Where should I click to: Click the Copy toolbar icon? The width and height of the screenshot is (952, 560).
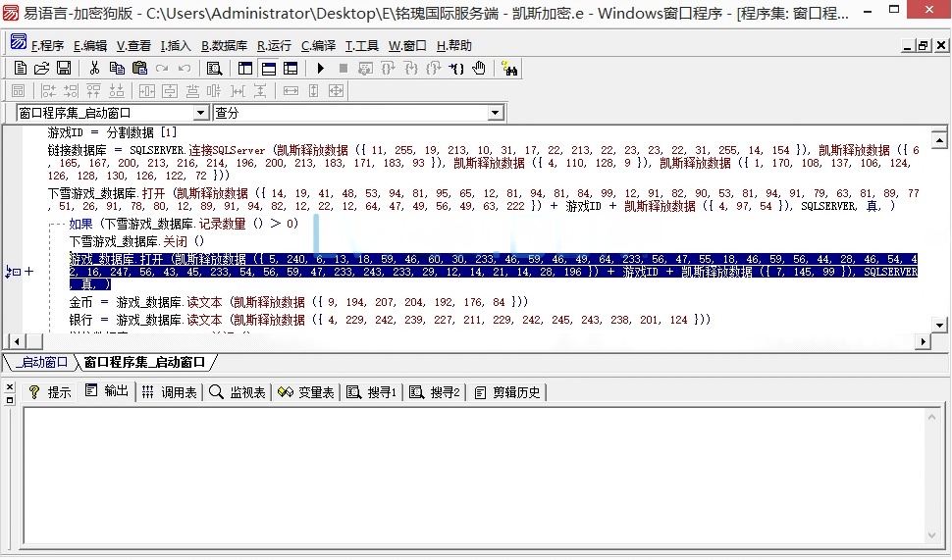tap(117, 69)
